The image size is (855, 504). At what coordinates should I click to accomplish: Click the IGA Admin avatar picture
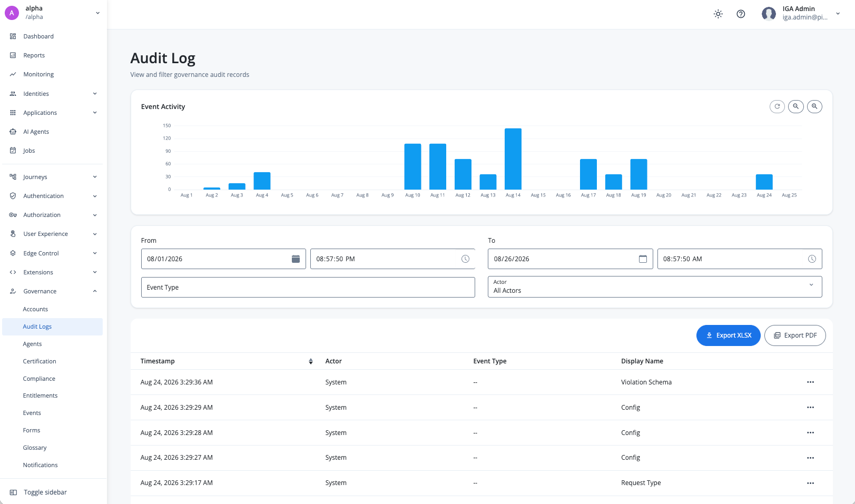[769, 14]
